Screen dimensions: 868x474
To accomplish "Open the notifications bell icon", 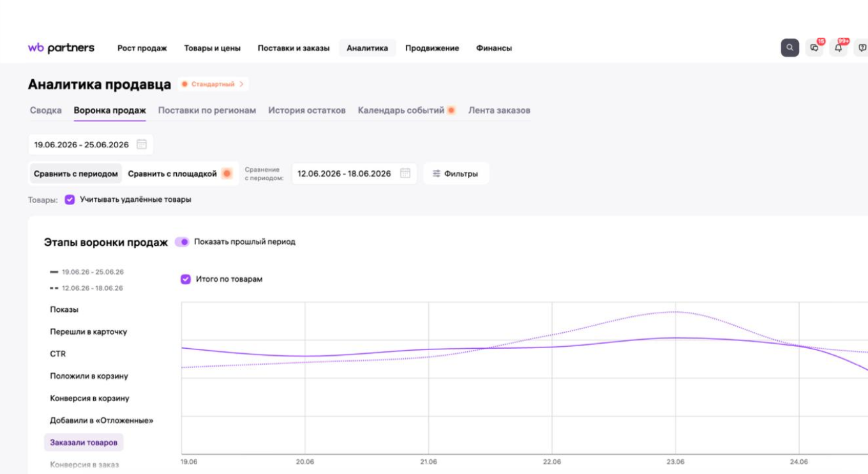I will click(x=838, y=48).
